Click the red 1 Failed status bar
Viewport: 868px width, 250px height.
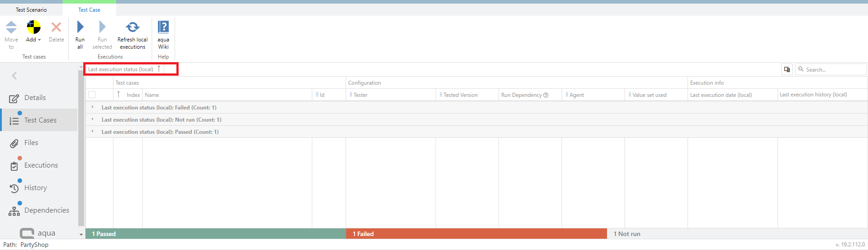(476, 234)
